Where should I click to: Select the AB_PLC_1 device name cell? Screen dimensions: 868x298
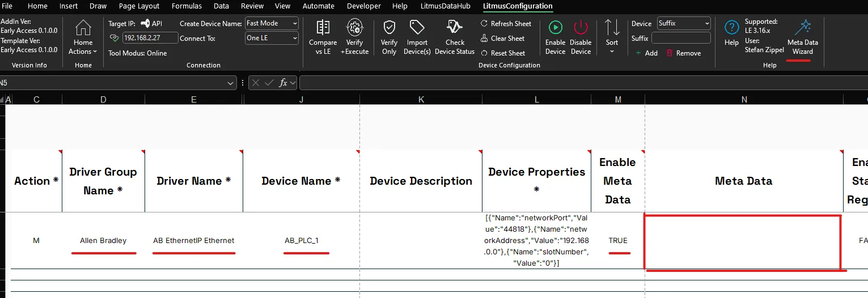[301, 241]
